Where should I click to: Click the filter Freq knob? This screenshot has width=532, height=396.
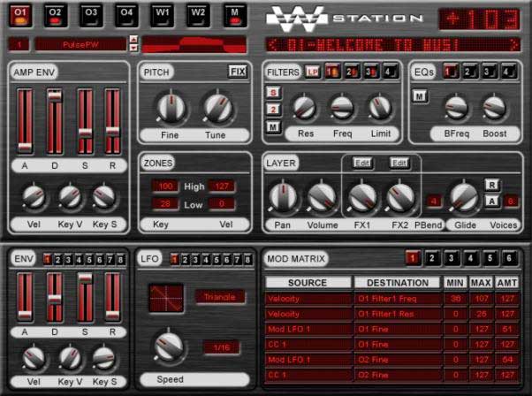[342, 108]
